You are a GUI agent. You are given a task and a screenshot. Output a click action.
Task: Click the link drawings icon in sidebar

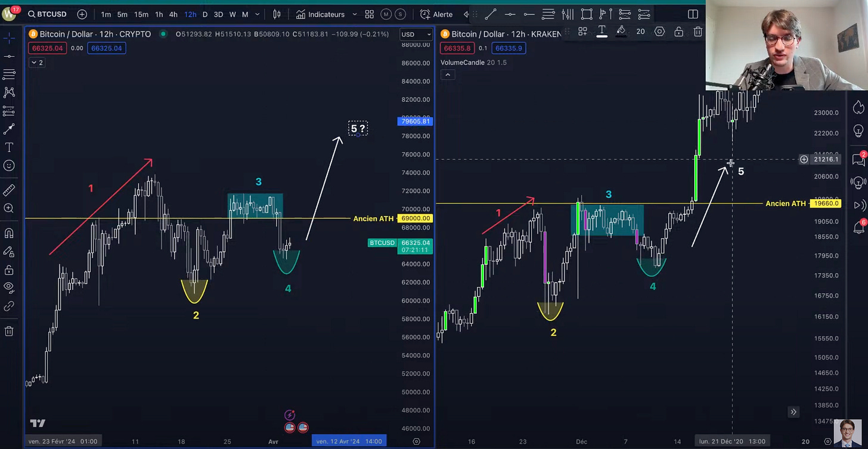coord(9,306)
